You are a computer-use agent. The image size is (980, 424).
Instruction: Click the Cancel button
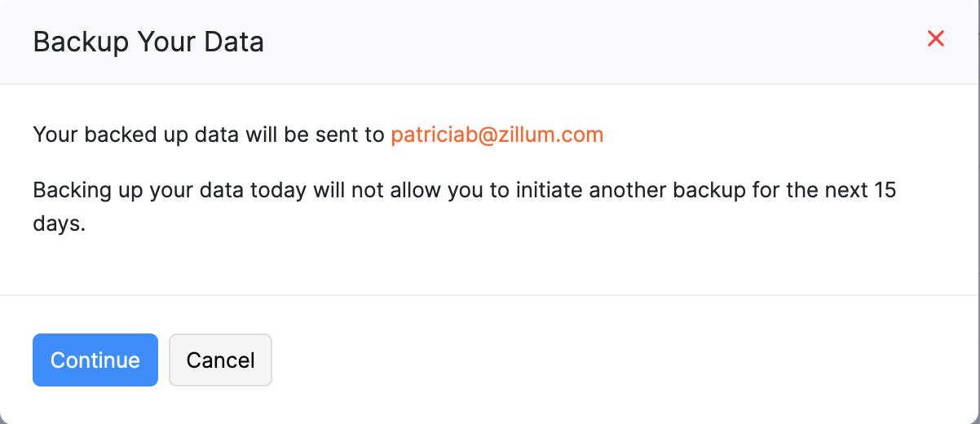[220, 360]
